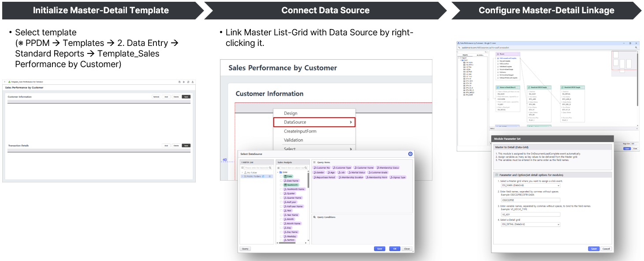Click the run/play icon in template toolbar
This screenshot has width=644, height=261.
click(184, 82)
